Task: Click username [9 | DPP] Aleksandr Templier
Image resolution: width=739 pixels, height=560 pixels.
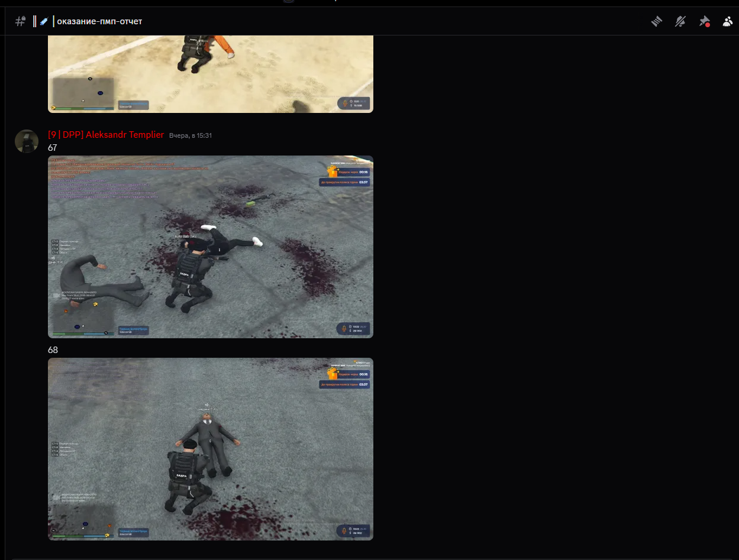Action: pos(106,135)
